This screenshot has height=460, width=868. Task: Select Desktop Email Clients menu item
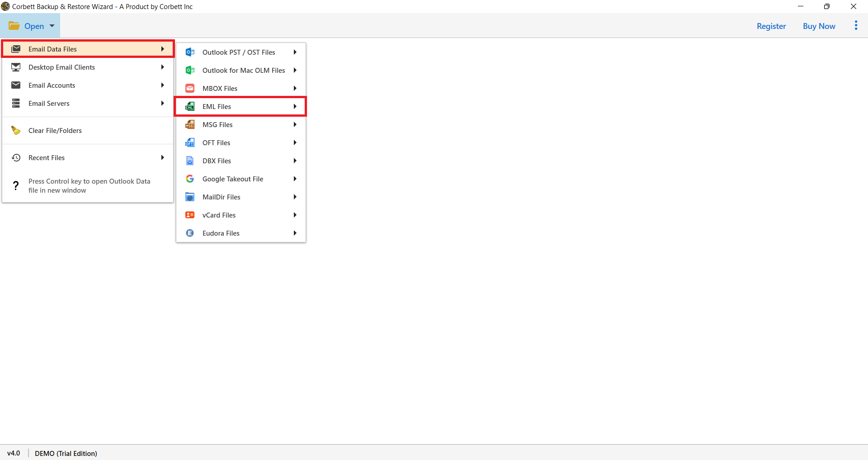pyautogui.click(x=88, y=67)
